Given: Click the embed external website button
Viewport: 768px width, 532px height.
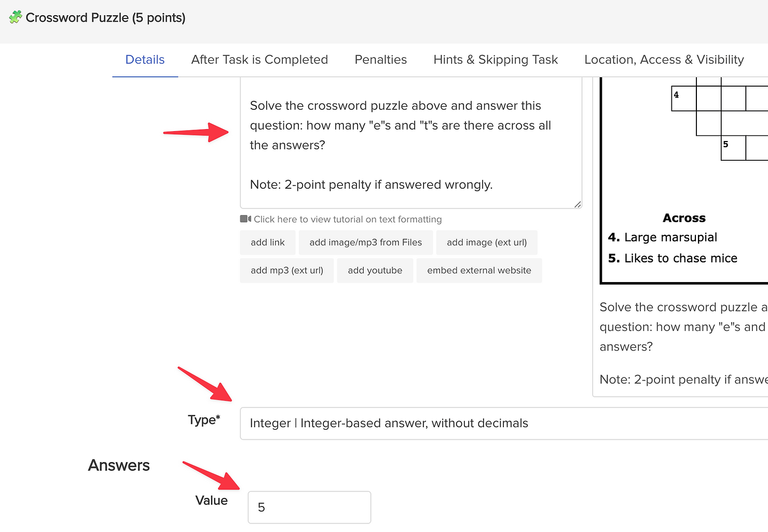Looking at the screenshot, I should pyautogui.click(x=478, y=270).
